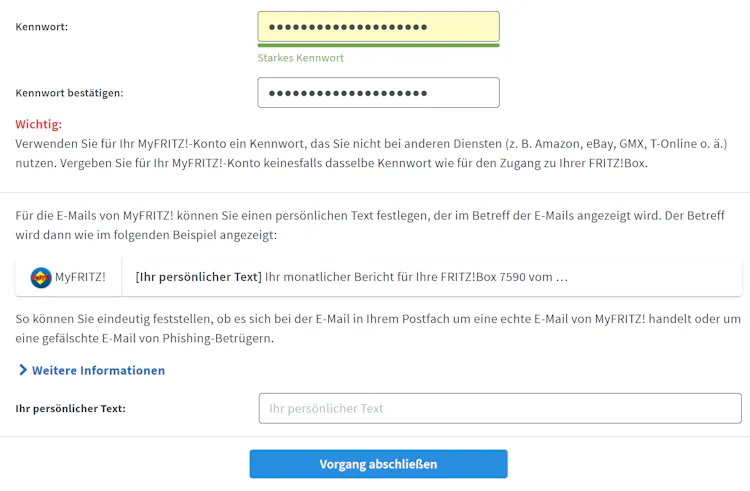The image size is (750, 491).
Task: Expand the chevron beside Weitere Informationen
Action: coord(22,370)
